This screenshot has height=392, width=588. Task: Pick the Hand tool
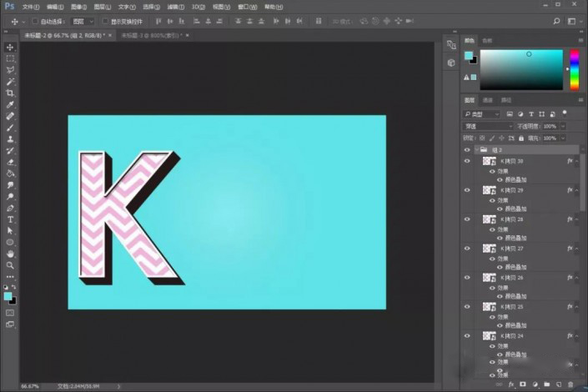tap(10, 254)
